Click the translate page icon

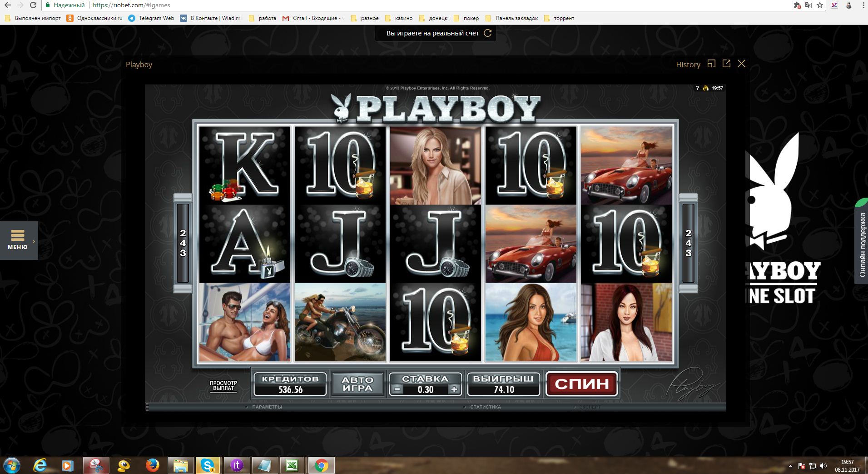tap(808, 5)
